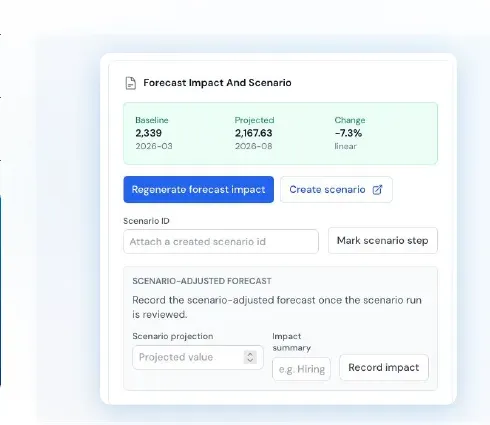Select the Forecast Impact And Scenario heading
This screenshot has height=425, width=490.
tap(217, 83)
